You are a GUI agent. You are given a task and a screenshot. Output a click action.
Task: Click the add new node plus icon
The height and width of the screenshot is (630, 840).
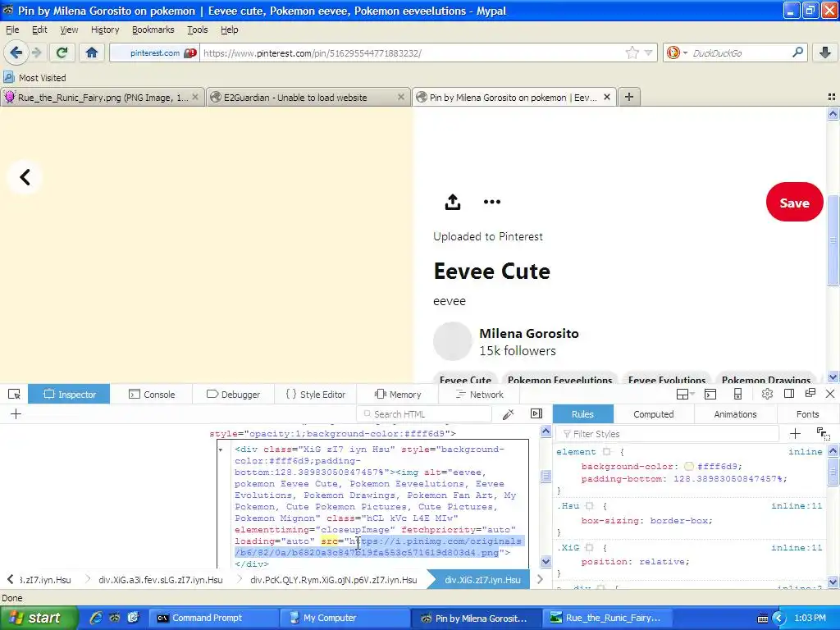pos(16,414)
